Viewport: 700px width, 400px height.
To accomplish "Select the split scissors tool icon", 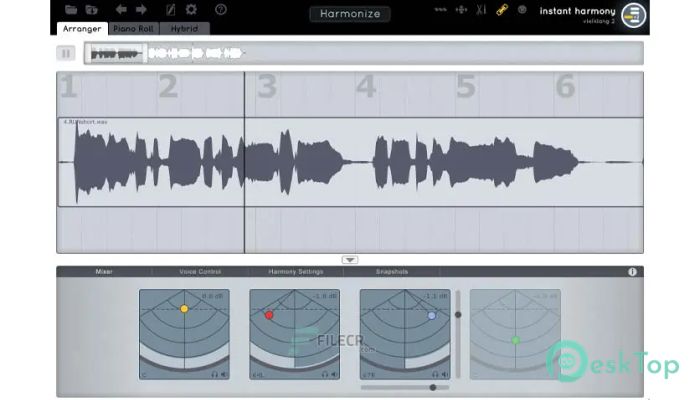I will (481, 9).
